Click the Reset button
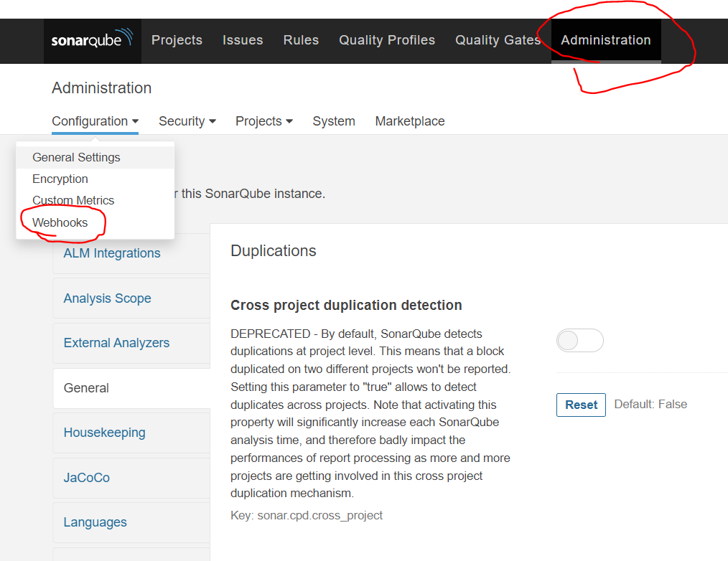Viewport: 728px width, 561px height. click(581, 405)
